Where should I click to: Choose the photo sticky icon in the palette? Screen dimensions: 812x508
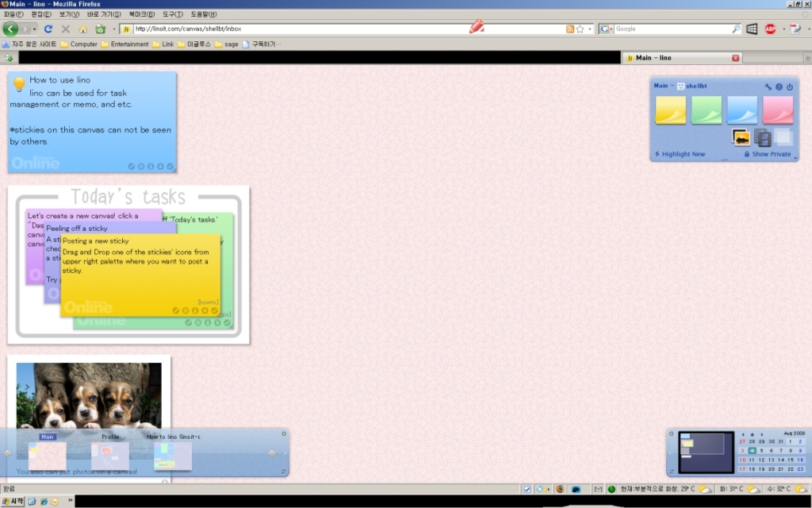click(x=741, y=138)
